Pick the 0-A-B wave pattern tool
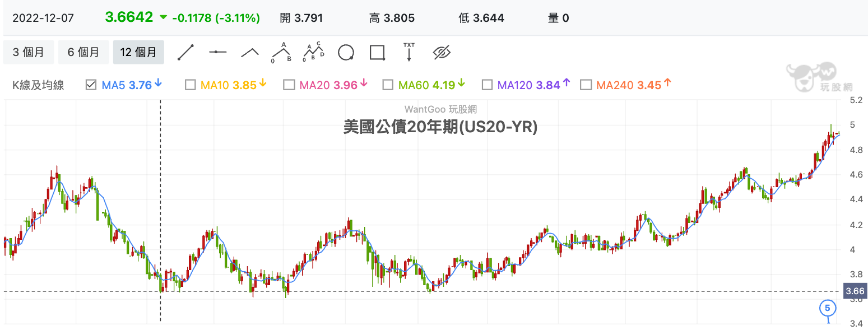868x330 pixels. coord(281,52)
